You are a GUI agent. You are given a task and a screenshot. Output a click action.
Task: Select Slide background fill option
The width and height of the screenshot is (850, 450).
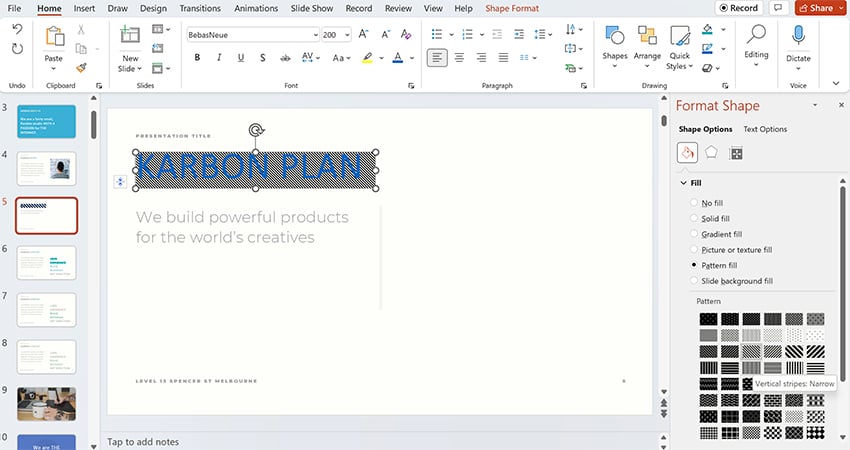(x=695, y=281)
